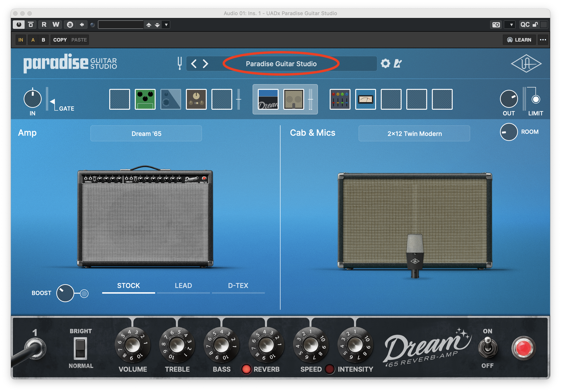Open the 2×12 Twin Modern cabinet dropdown
The image size is (561, 392).
414,134
